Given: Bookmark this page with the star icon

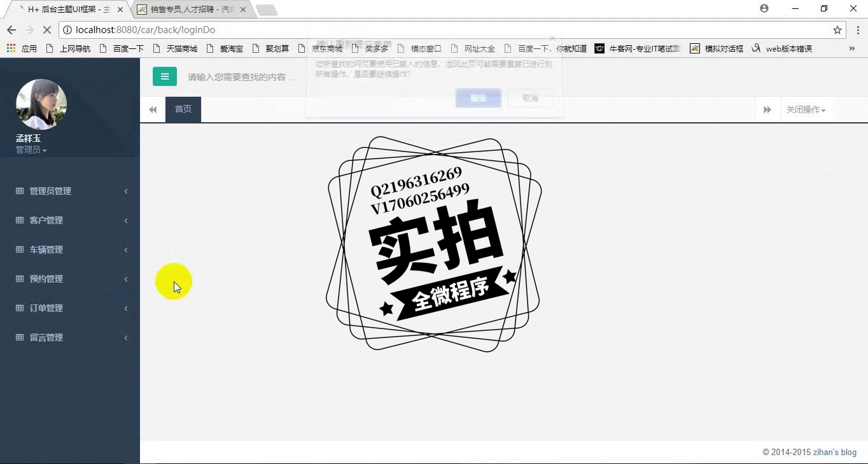Looking at the screenshot, I should (837, 30).
